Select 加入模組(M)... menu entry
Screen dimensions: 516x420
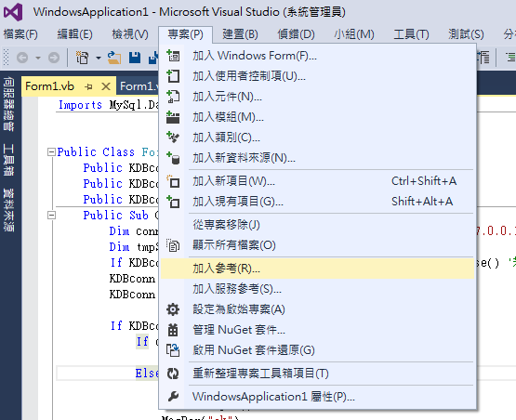(x=317, y=117)
